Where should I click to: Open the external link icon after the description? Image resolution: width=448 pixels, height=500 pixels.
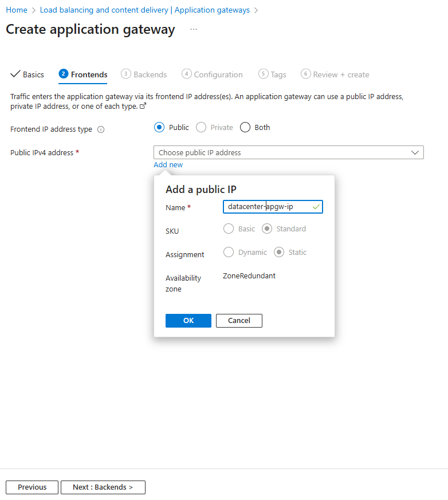(x=143, y=107)
